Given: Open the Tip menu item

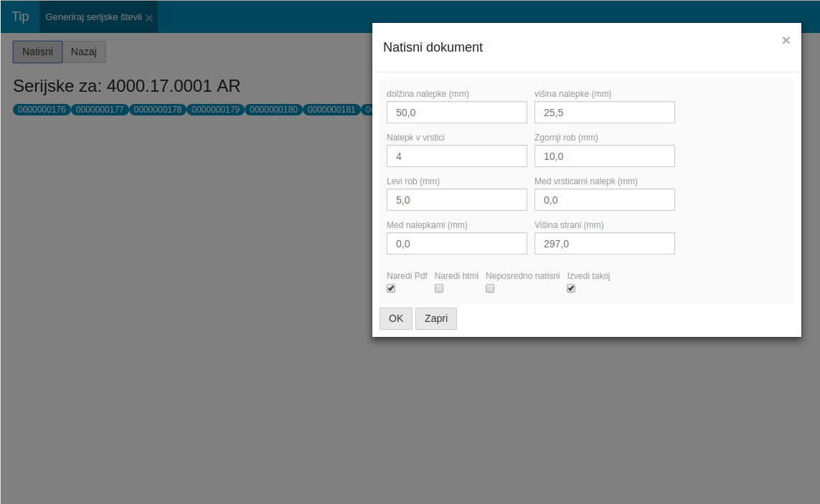Looking at the screenshot, I should click(x=20, y=16).
